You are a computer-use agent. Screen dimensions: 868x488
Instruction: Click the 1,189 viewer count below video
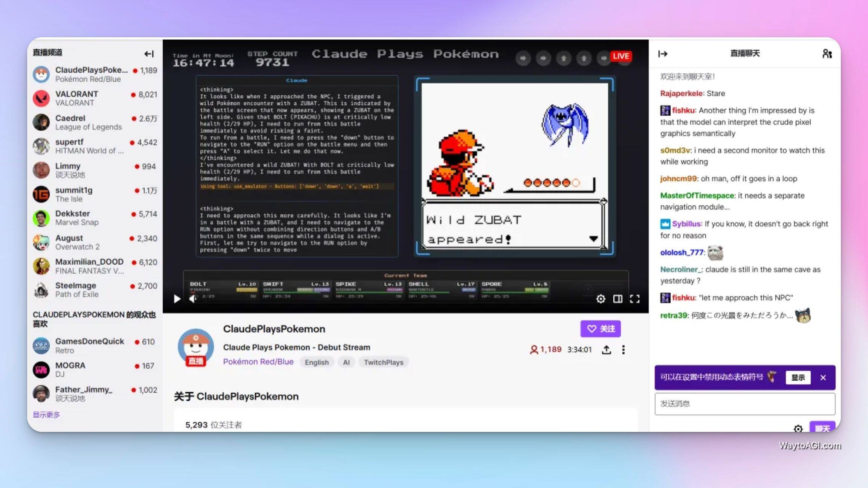point(546,349)
